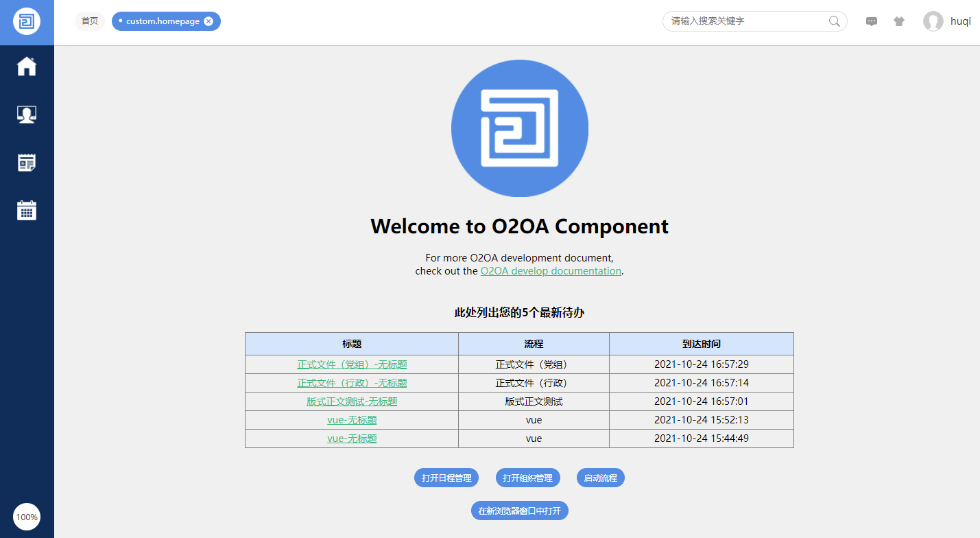Open 版式正文测试-无标题 task link
The width and height of the screenshot is (980, 538).
[x=352, y=401]
